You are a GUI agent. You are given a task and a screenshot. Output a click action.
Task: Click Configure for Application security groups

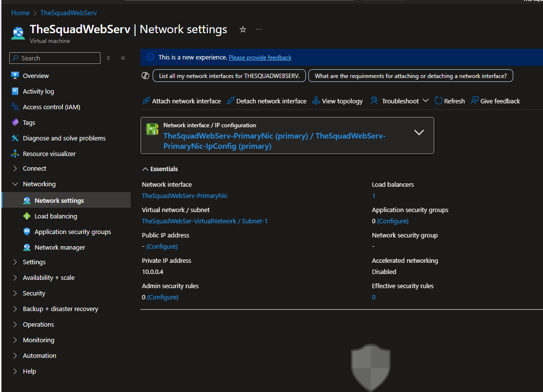pos(393,221)
